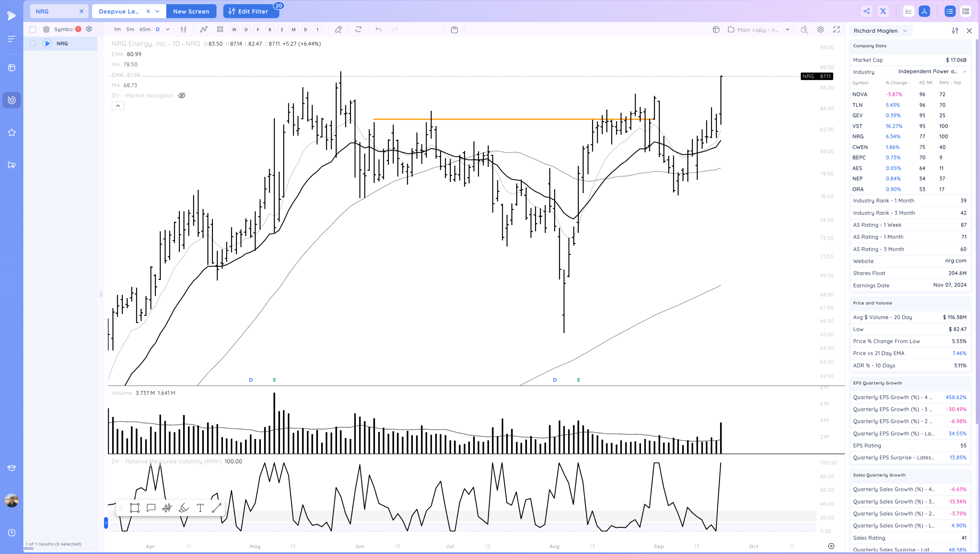Toggle Market Navigator visibility eye icon

182,96
